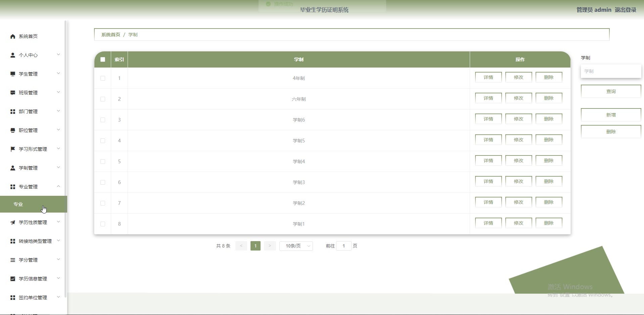
Task: Click 修改 for the 六年制 row
Action: (518, 98)
